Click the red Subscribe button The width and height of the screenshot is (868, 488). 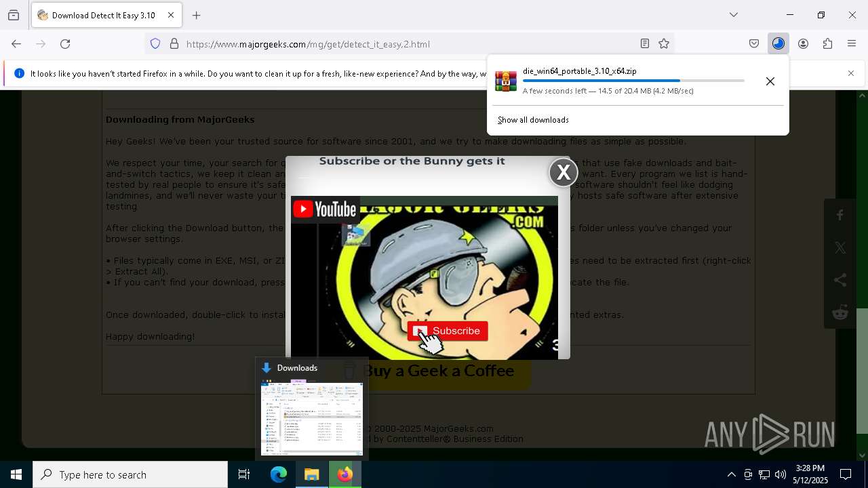point(448,331)
